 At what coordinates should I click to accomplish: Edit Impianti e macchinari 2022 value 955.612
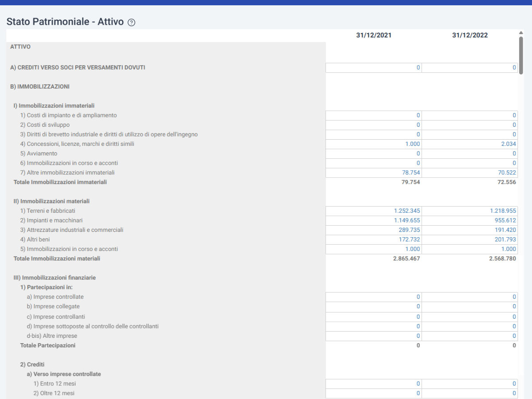pyautogui.click(x=469, y=220)
